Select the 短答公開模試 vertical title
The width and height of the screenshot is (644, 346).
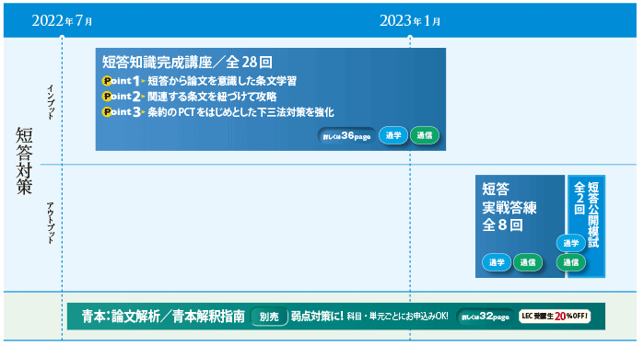(x=593, y=214)
